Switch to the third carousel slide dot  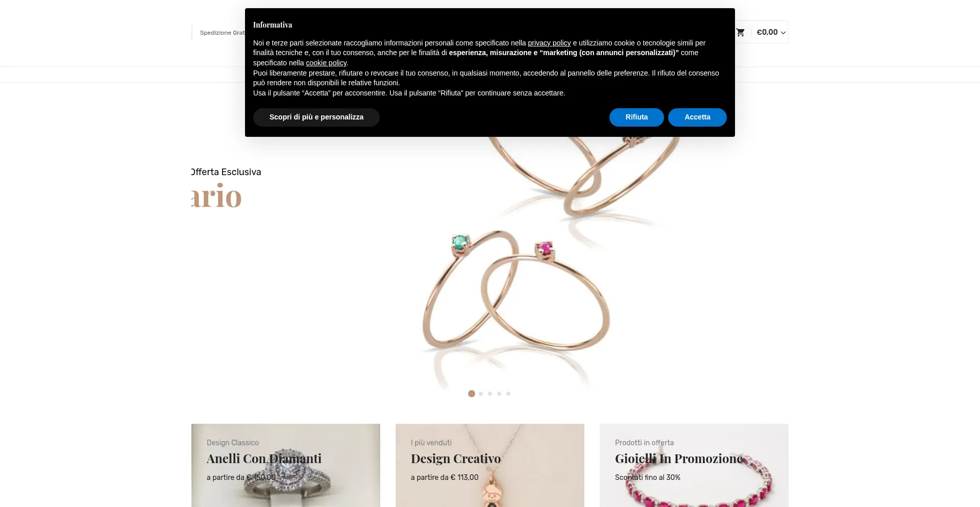490,394
